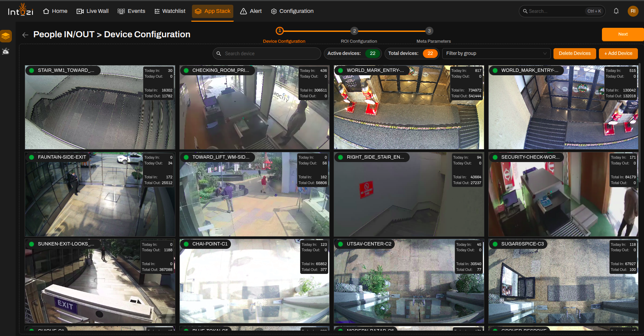
Task: Open the Configuration menu
Action: pyautogui.click(x=292, y=11)
